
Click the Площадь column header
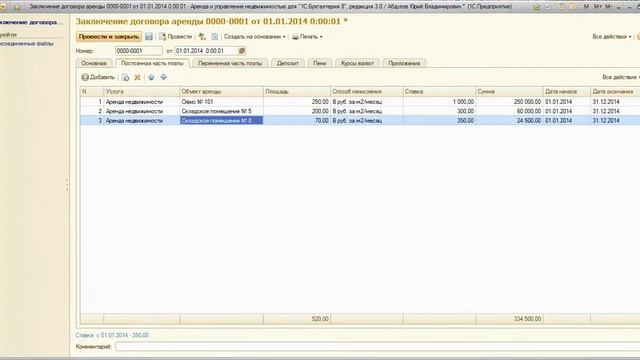coord(297,91)
